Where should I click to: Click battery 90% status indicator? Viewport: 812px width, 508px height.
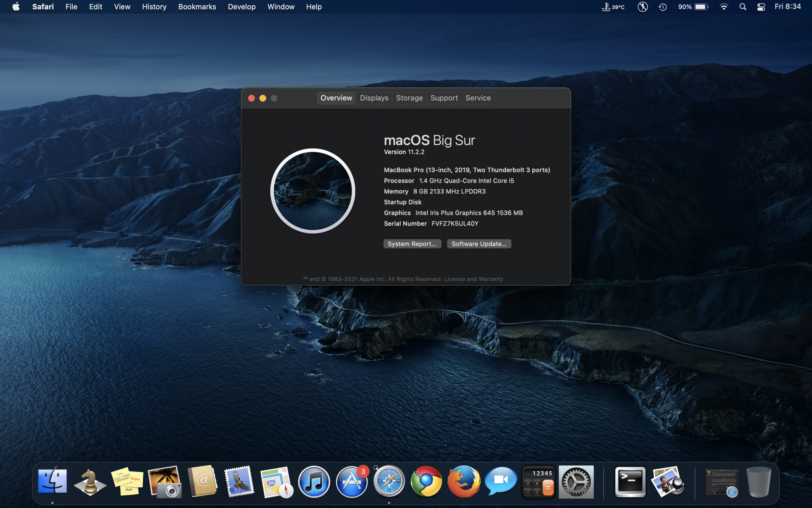click(x=693, y=7)
